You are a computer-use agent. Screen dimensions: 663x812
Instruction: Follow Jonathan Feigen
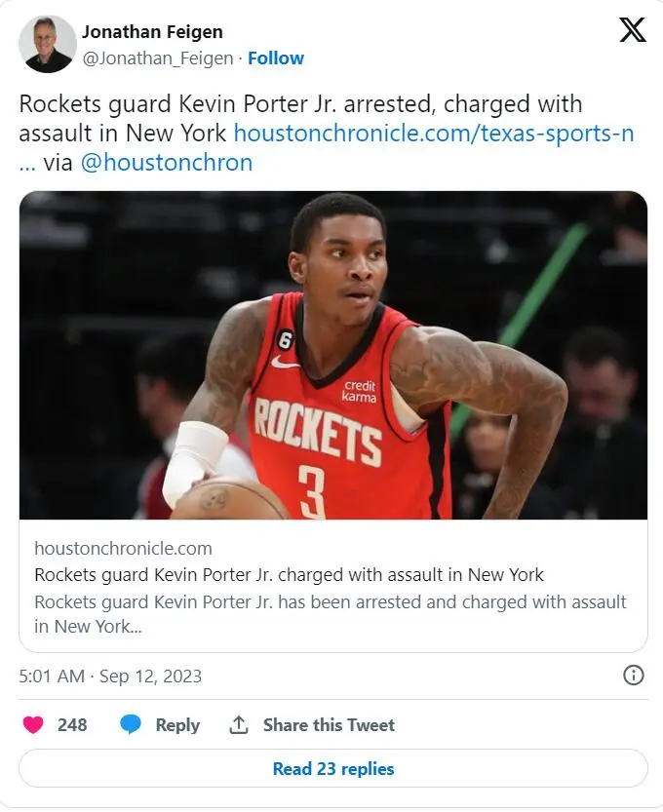click(276, 58)
